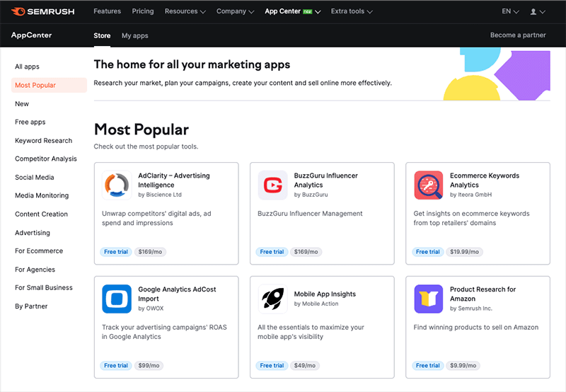The height and width of the screenshot is (392, 566).
Task: Select Social Media category
Action: [34, 178]
